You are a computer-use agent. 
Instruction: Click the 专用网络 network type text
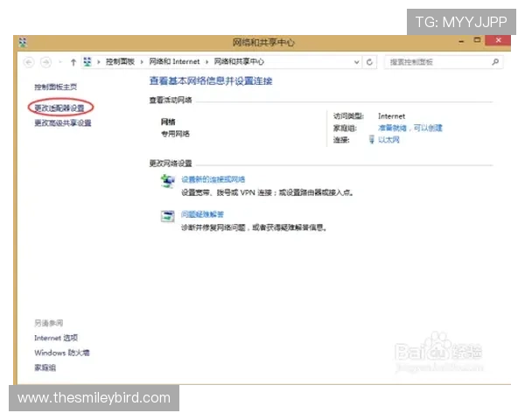coord(176,134)
